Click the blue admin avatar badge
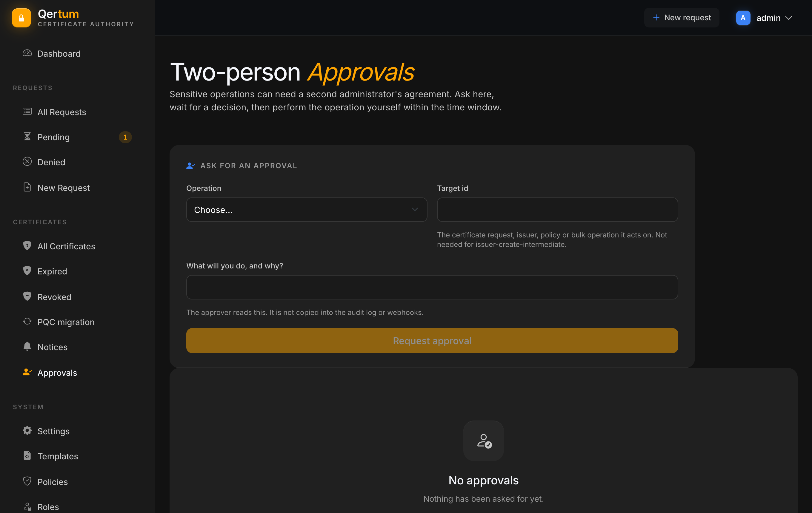The width and height of the screenshot is (812, 513). tap(743, 18)
